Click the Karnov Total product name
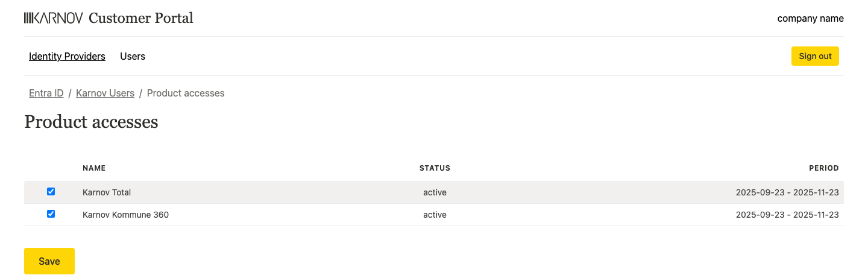Screen dimensions: 868x278 click(107, 192)
